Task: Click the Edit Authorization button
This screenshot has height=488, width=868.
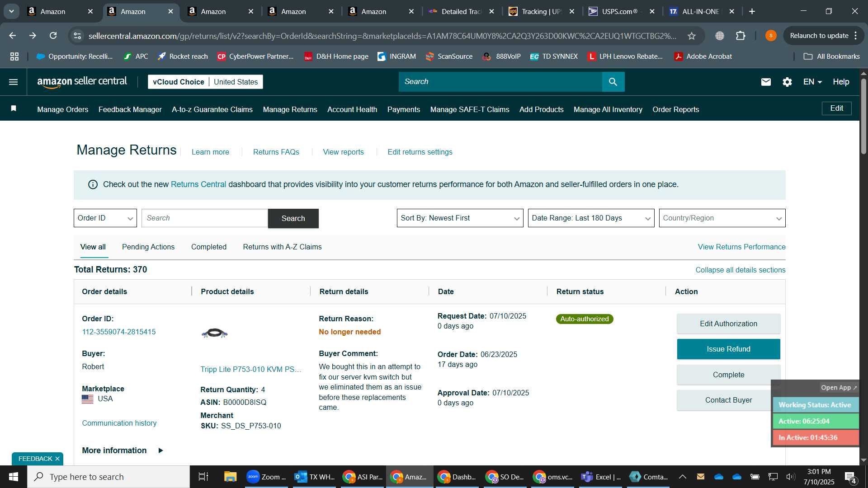Action: (728, 324)
